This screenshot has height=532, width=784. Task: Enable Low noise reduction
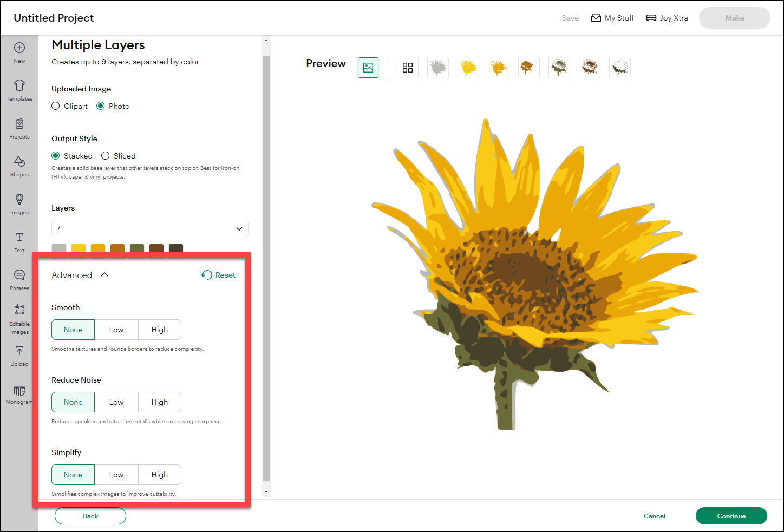116,402
